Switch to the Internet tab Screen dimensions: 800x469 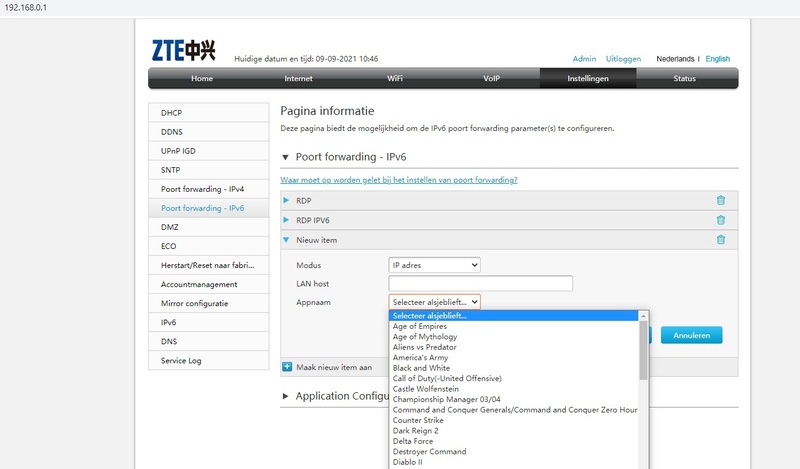coord(298,79)
